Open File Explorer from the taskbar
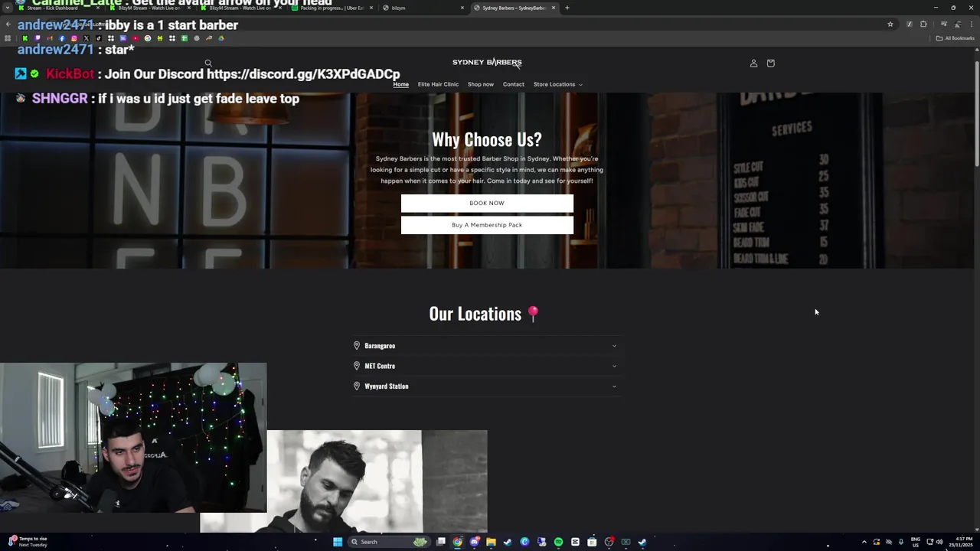This screenshot has width=980, height=551. coord(491,542)
